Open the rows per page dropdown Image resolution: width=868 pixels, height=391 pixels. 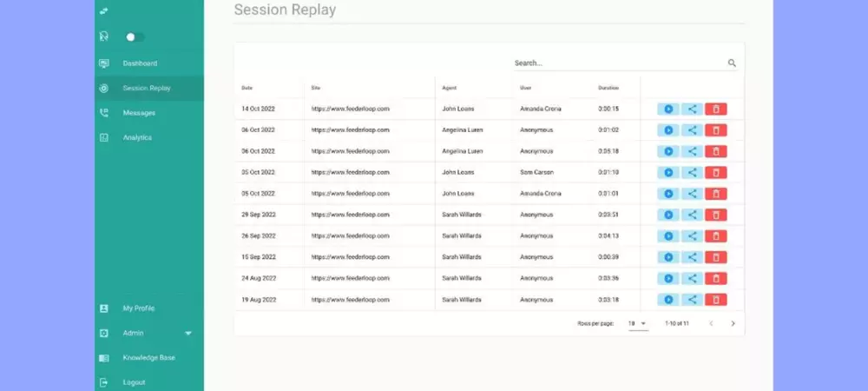638,323
